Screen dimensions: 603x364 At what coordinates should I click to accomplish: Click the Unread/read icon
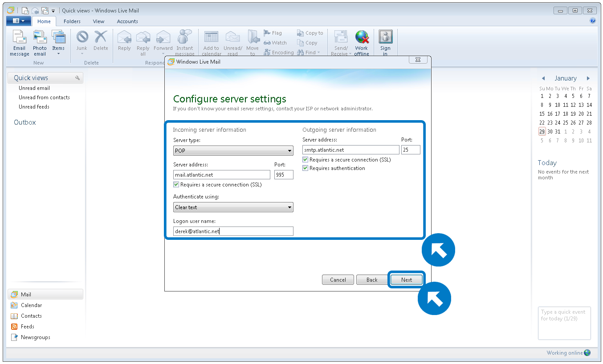232,43
